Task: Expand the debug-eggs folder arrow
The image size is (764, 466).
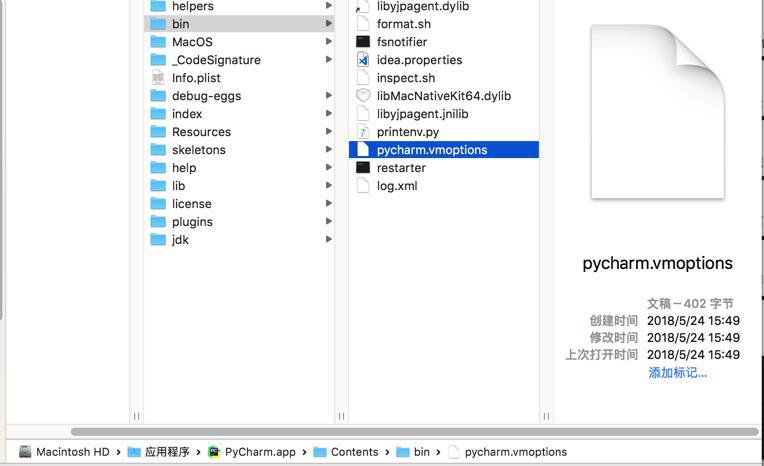Action: tap(329, 96)
